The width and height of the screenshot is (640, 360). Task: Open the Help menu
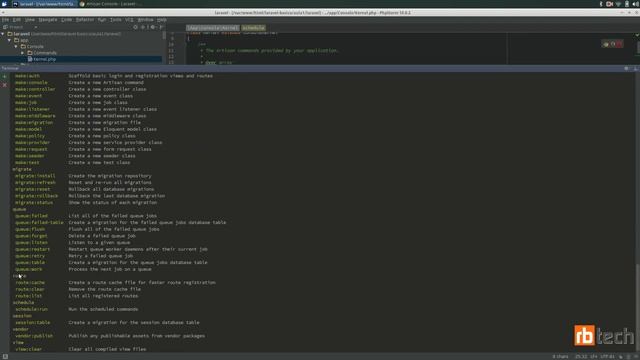tap(162, 20)
